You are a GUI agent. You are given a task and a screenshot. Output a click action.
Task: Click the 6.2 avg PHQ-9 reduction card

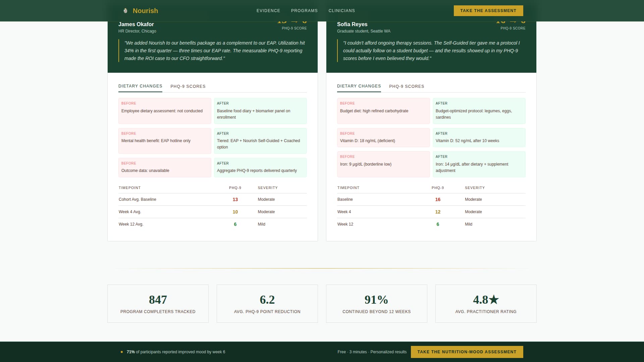pyautogui.click(x=267, y=304)
